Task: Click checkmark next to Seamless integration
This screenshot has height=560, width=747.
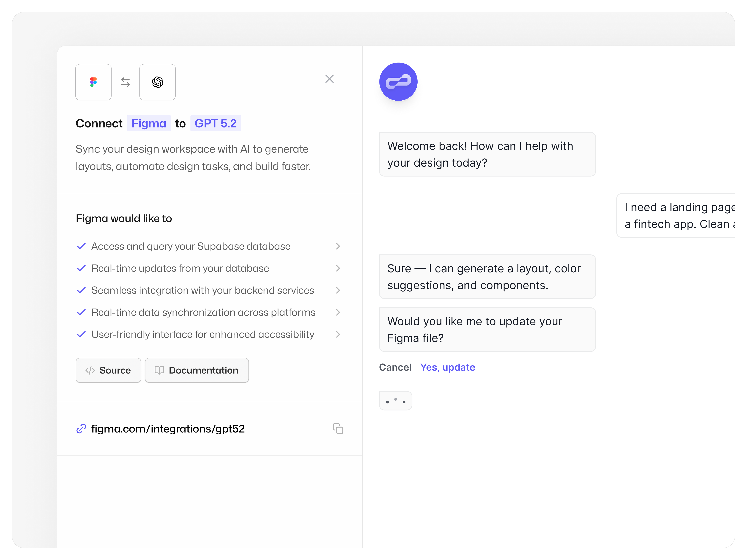Action: click(x=81, y=290)
